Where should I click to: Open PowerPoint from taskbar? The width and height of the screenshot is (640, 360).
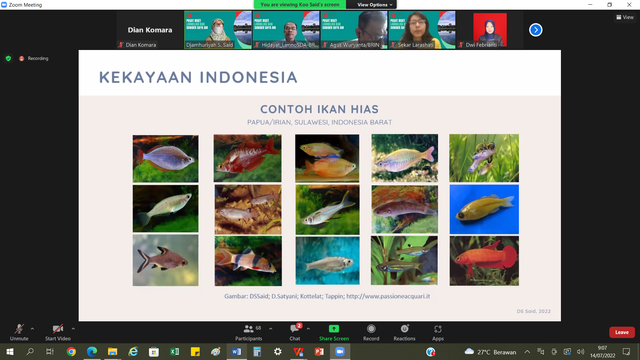click(x=319, y=351)
